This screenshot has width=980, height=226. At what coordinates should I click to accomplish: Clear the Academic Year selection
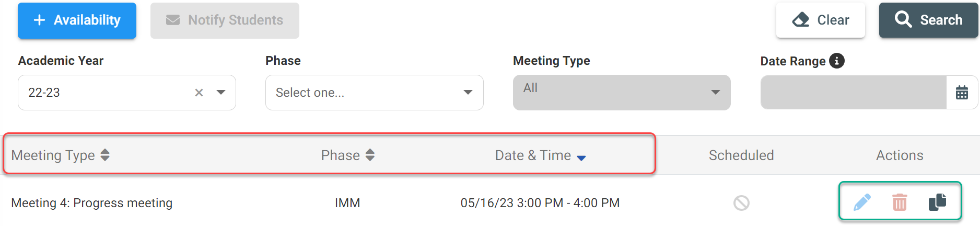coord(199,93)
